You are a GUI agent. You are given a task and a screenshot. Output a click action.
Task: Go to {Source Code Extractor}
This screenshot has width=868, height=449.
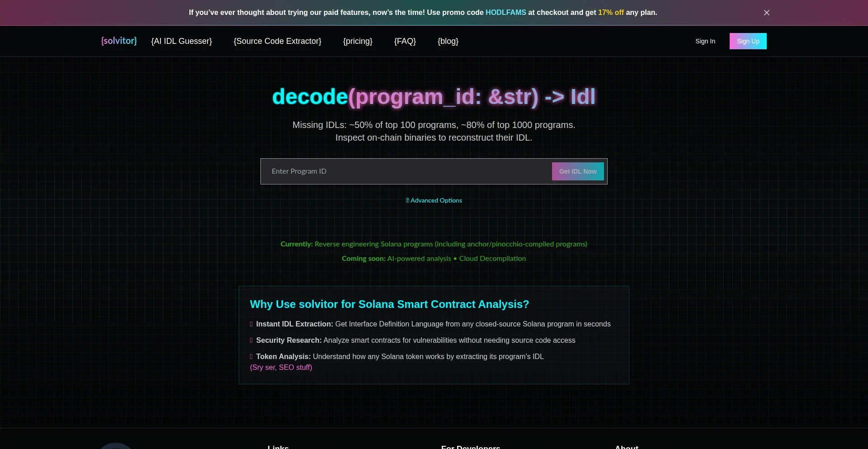pyautogui.click(x=277, y=41)
